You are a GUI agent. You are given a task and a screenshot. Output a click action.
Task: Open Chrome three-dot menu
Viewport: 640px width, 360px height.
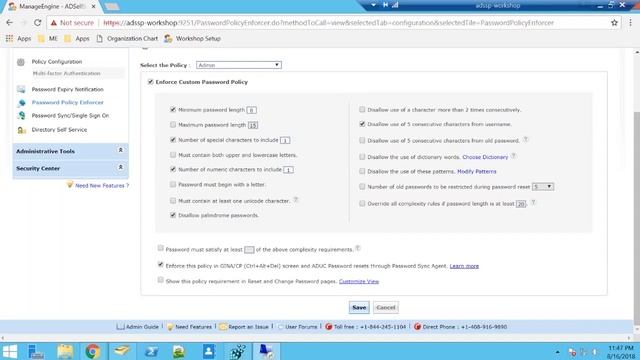(631, 23)
